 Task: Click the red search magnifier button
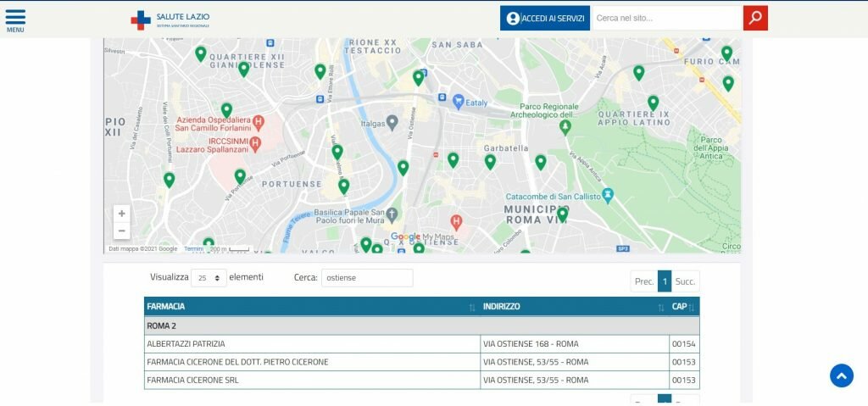pyautogui.click(x=755, y=18)
